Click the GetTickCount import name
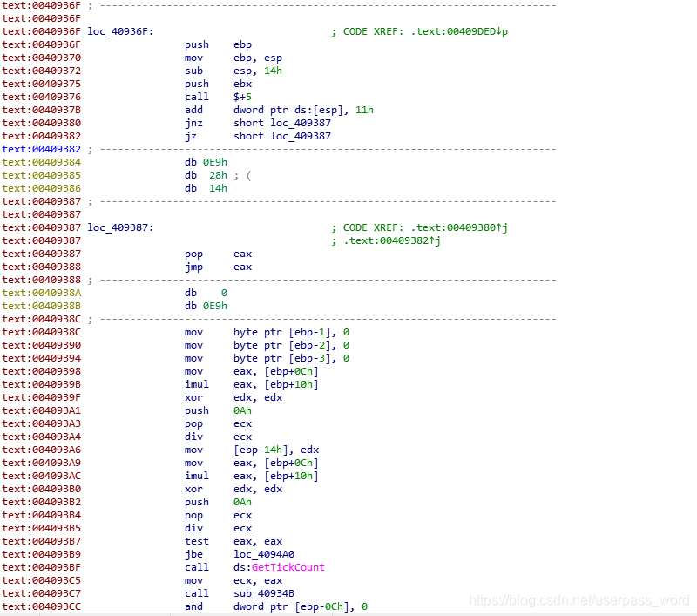 point(288,567)
